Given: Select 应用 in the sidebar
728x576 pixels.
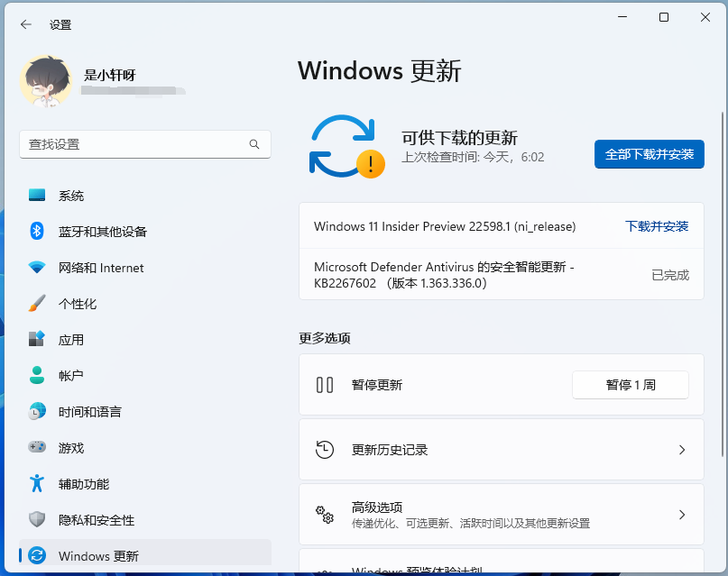Looking at the screenshot, I should coord(145,339).
